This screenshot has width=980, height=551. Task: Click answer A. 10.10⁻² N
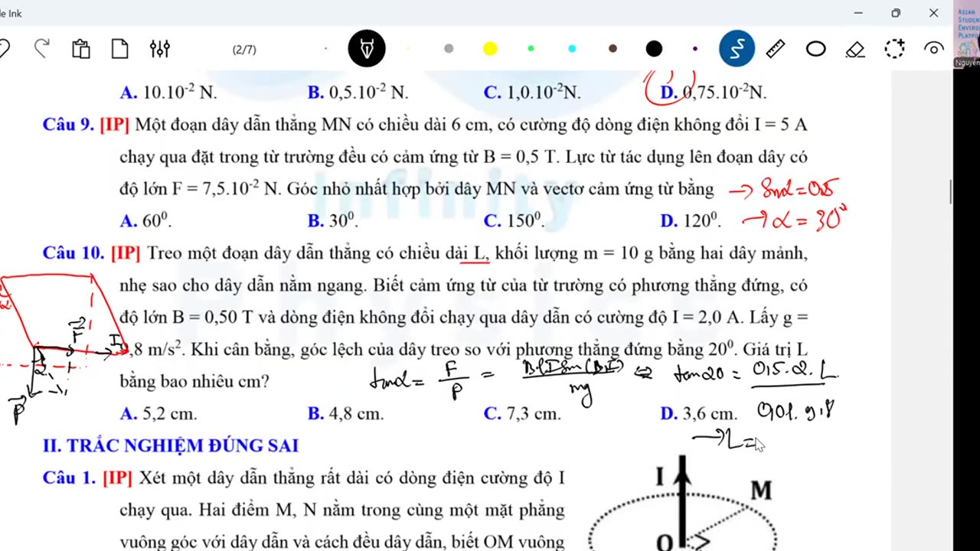pyautogui.click(x=168, y=92)
